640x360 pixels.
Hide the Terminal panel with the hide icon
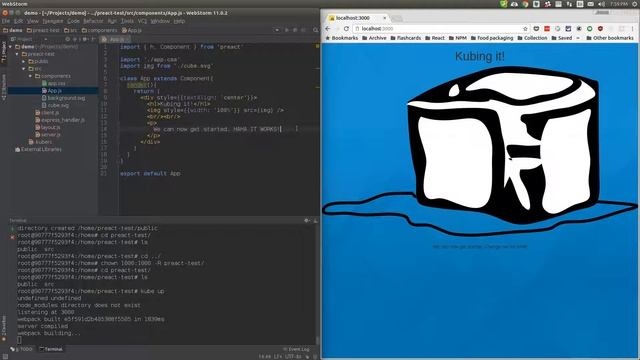pos(316,220)
